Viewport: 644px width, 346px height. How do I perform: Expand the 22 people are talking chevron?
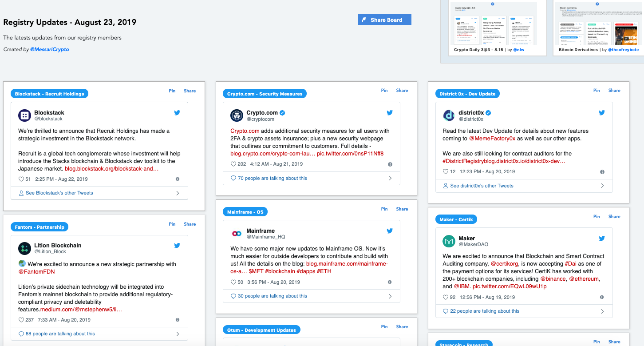click(x=602, y=311)
